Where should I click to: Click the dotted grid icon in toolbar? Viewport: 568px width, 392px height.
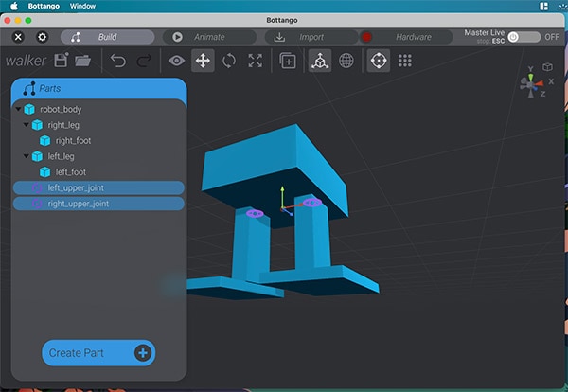[x=405, y=61]
